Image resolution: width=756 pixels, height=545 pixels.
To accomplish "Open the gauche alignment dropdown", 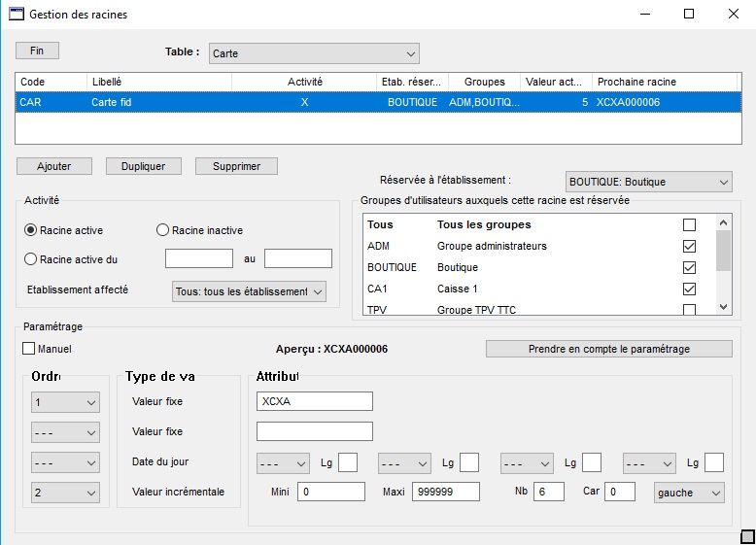I will coord(689,493).
